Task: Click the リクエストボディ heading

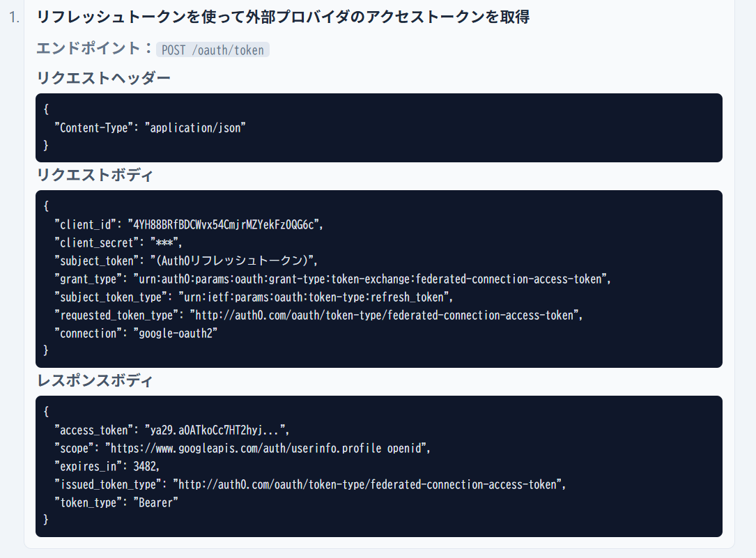Action: [95, 175]
